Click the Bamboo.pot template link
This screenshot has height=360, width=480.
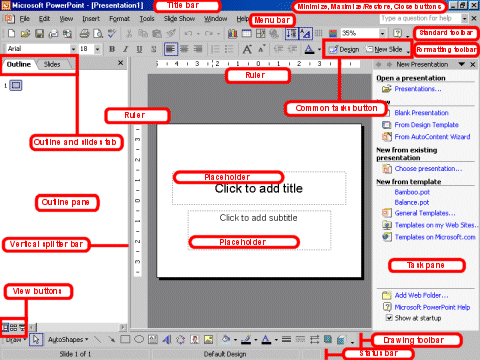click(412, 192)
